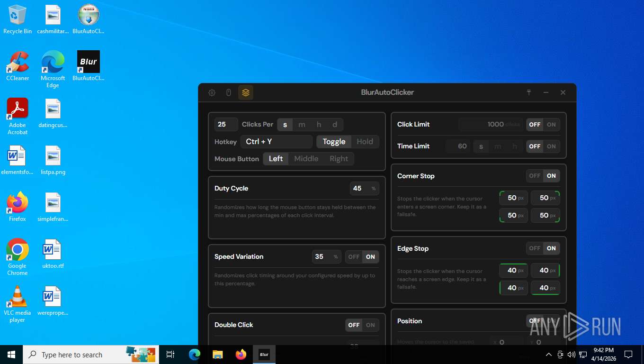Keep Edge Stop ON
Image resolution: width=644 pixels, height=364 pixels.
click(551, 248)
